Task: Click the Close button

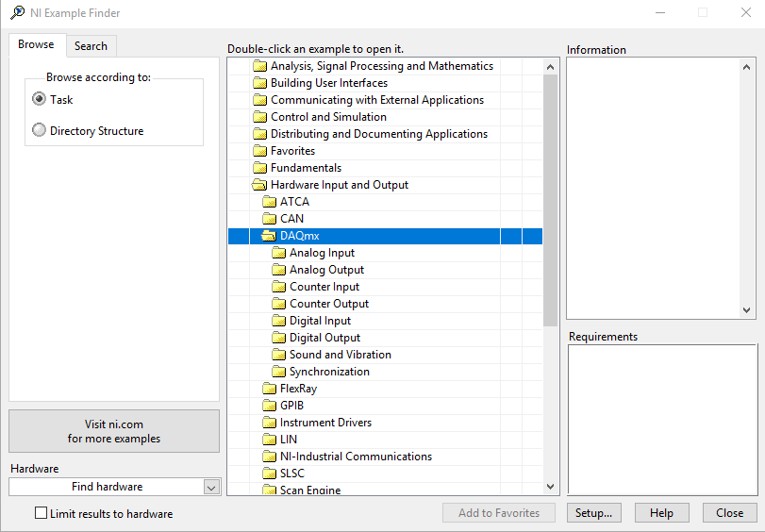Action: [730, 513]
